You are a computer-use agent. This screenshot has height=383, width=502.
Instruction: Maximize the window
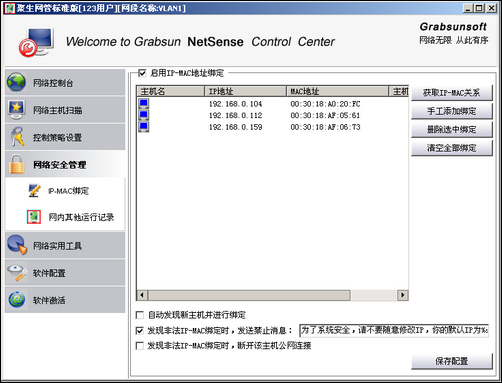tap(479, 8)
